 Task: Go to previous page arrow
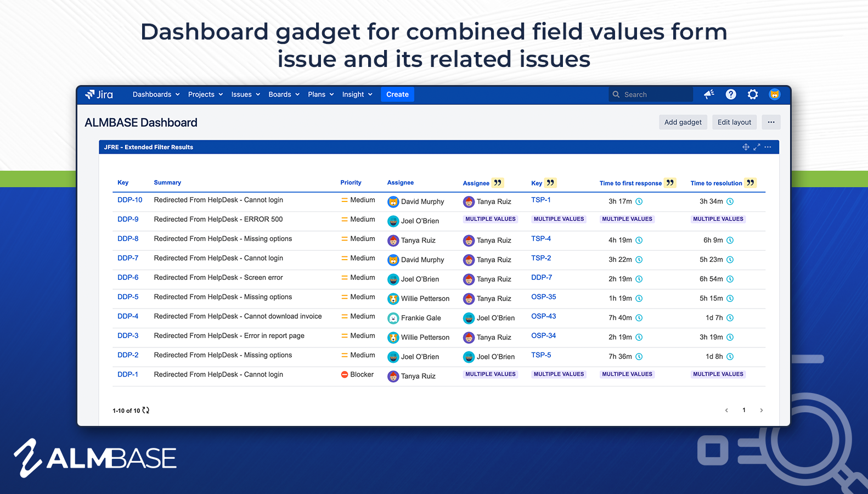coord(726,410)
